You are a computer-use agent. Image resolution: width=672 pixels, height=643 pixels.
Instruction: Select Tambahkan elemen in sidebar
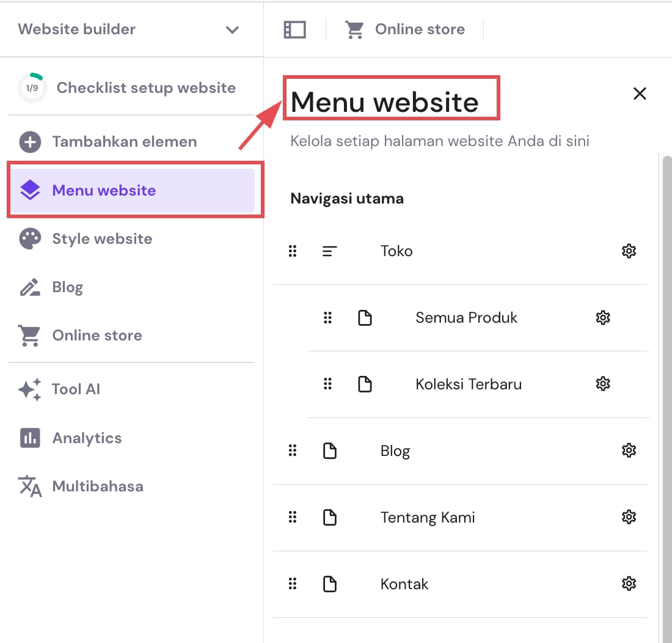click(x=124, y=142)
